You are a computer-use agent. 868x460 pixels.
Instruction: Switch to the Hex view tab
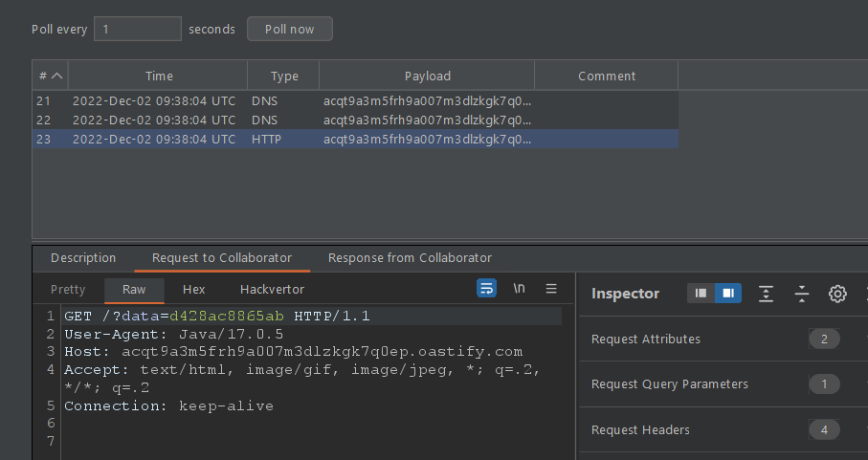pyautogui.click(x=194, y=289)
